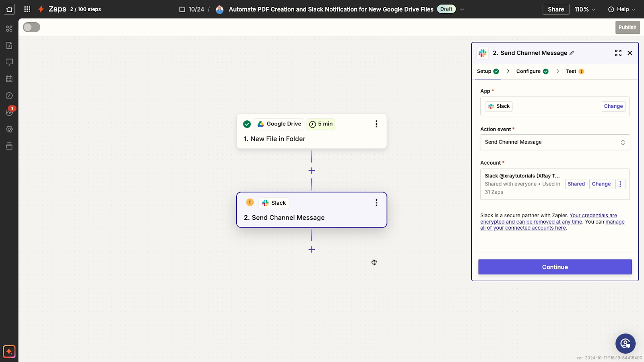This screenshot has width=644, height=362.
Task: Click the Shared account button
Action: pyautogui.click(x=576, y=184)
